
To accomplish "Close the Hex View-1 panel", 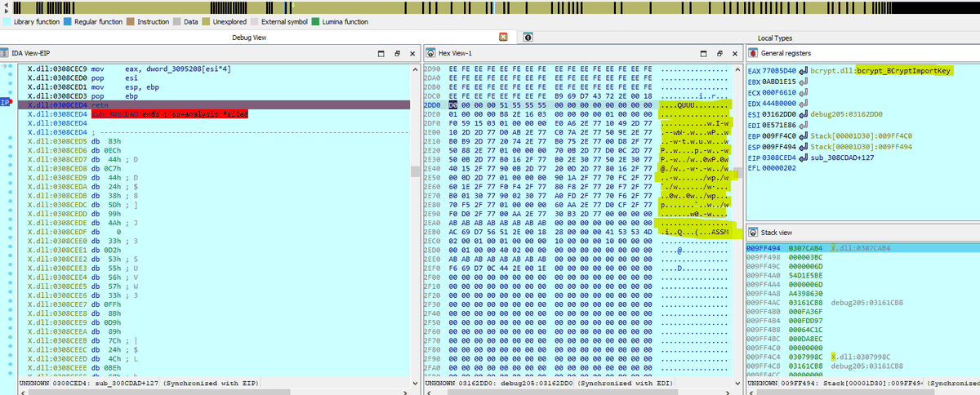I will 734,53.
